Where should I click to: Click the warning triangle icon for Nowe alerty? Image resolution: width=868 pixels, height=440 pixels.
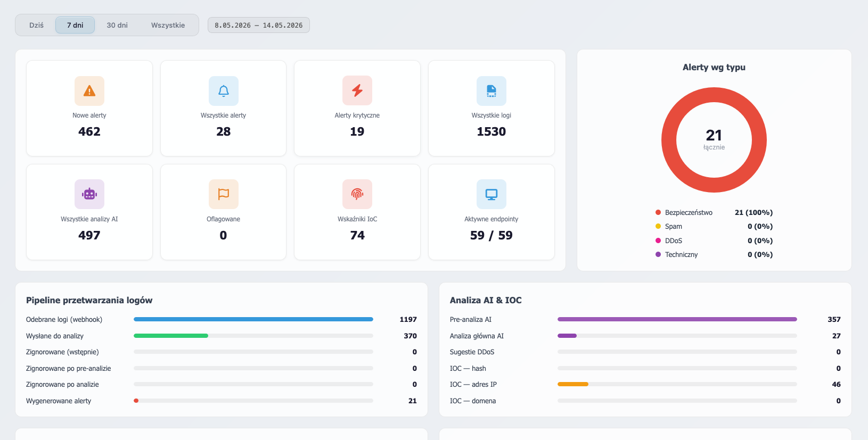pyautogui.click(x=89, y=91)
